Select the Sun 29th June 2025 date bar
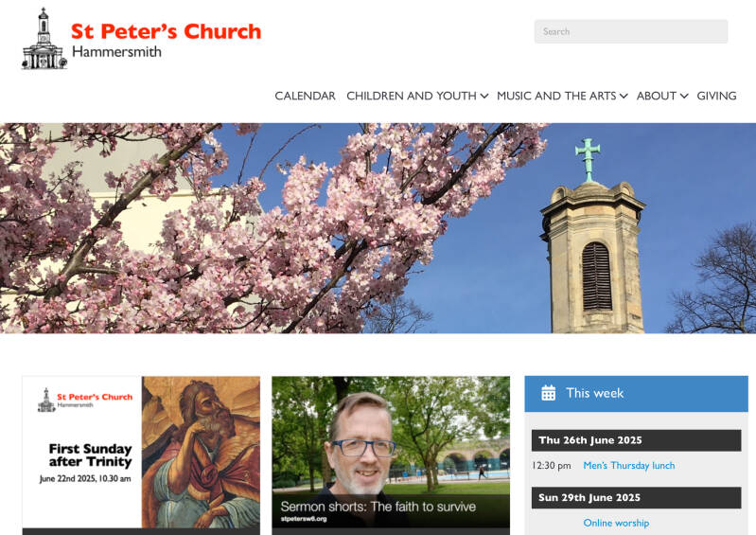The image size is (756, 535). (637, 498)
